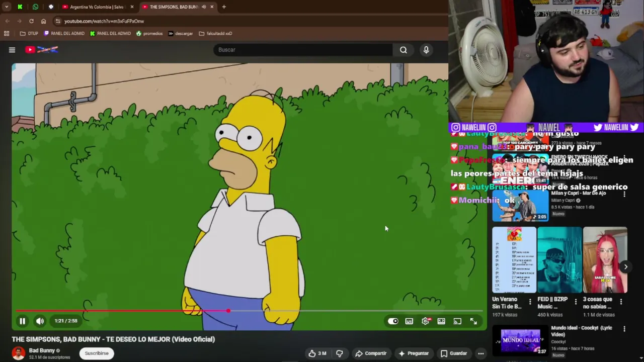Screen dimensions: 644x362
Task: Open the Bad Bunny channel name link
Action: coord(42,350)
